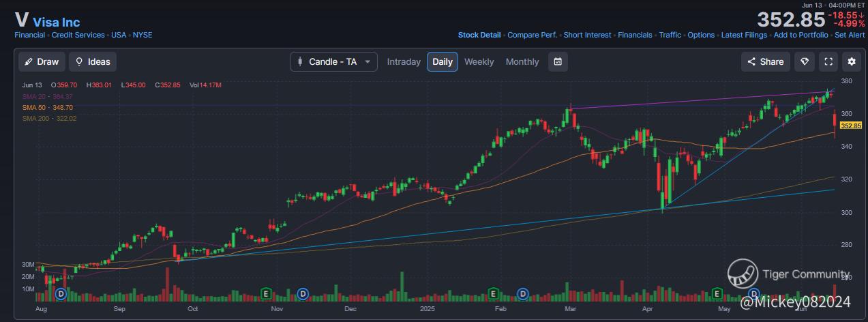Click the USA country link

pyautogui.click(x=119, y=35)
